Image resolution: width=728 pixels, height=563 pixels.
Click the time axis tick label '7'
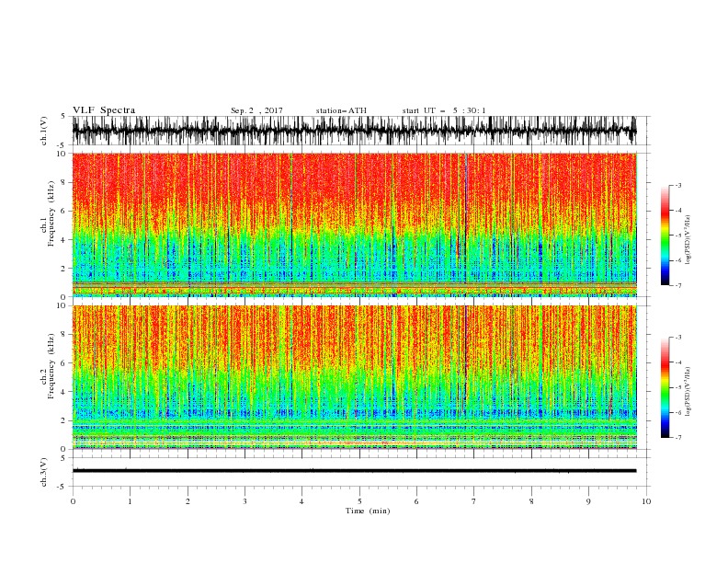click(474, 501)
